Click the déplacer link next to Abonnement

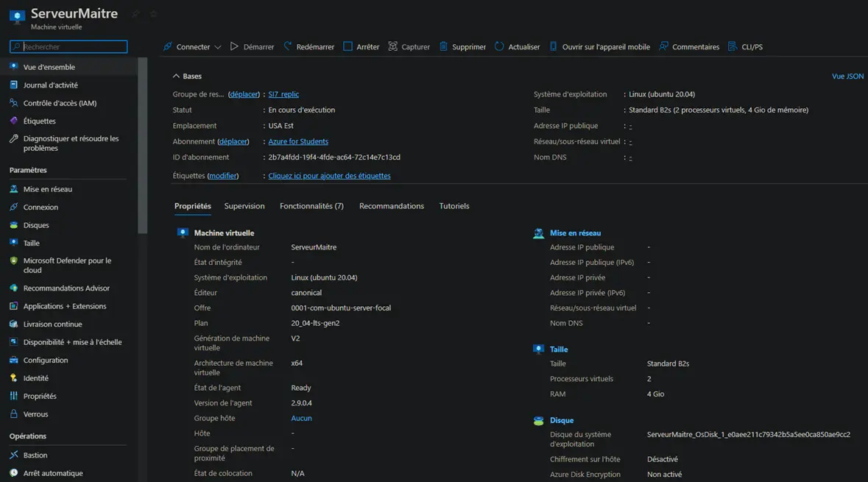click(x=233, y=141)
